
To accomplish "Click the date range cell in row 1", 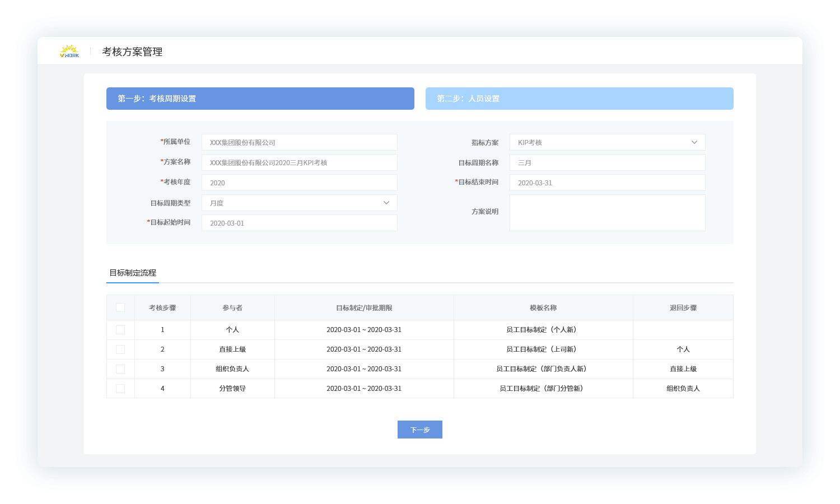I will 364,330.
